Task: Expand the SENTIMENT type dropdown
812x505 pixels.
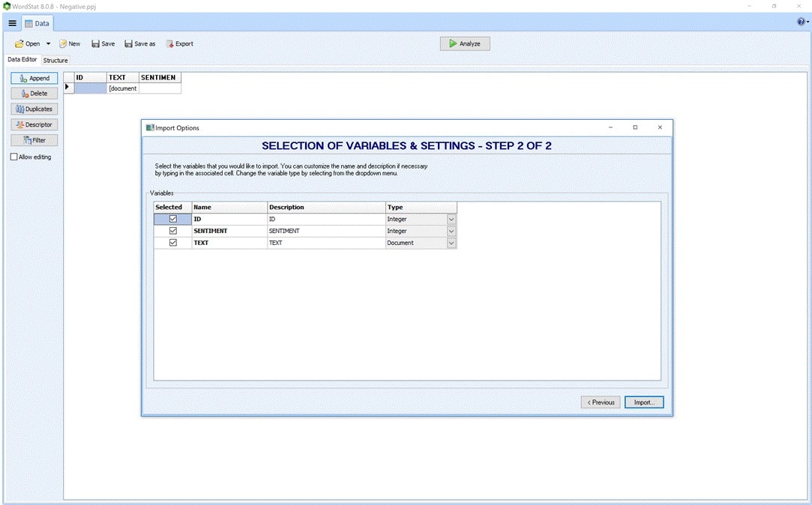Action: point(451,231)
